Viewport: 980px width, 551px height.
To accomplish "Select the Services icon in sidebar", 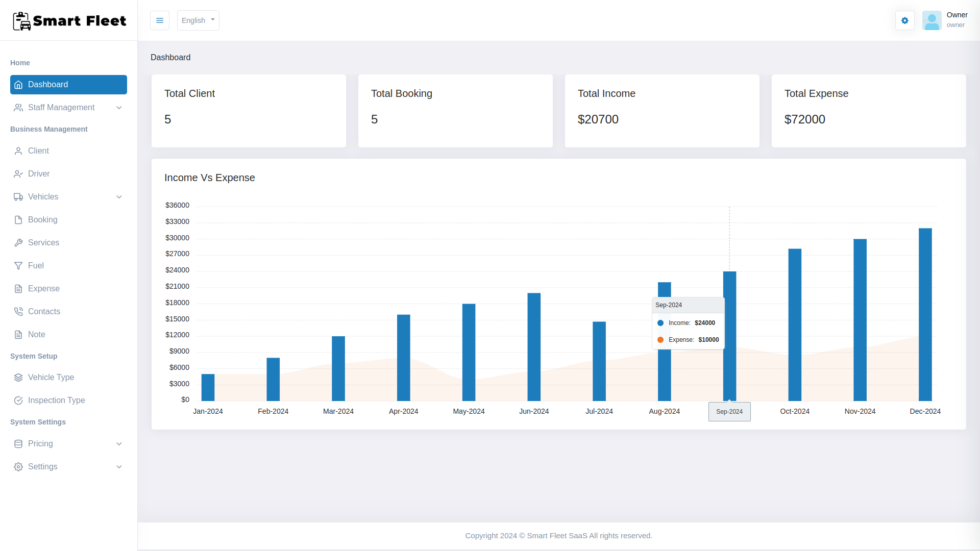I will tap(18, 242).
